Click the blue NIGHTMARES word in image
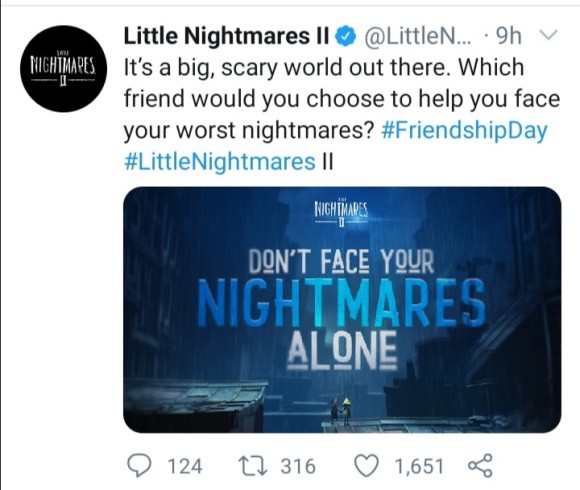Viewport: 580px width, 490px height. click(341, 303)
